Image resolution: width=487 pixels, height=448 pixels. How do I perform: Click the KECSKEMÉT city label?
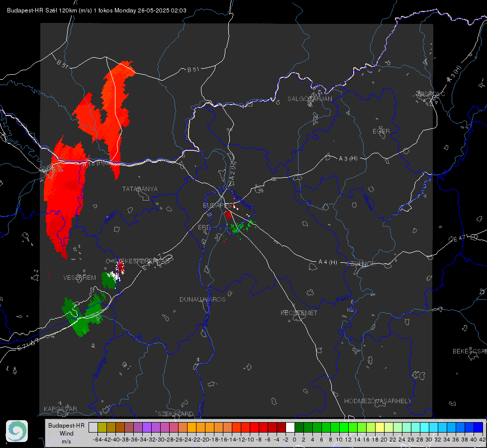point(299,313)
